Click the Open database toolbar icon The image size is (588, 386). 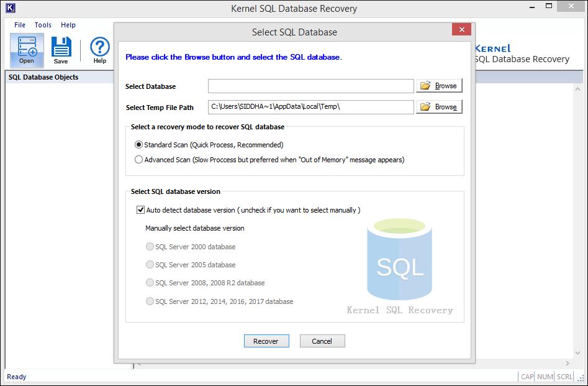27,50
